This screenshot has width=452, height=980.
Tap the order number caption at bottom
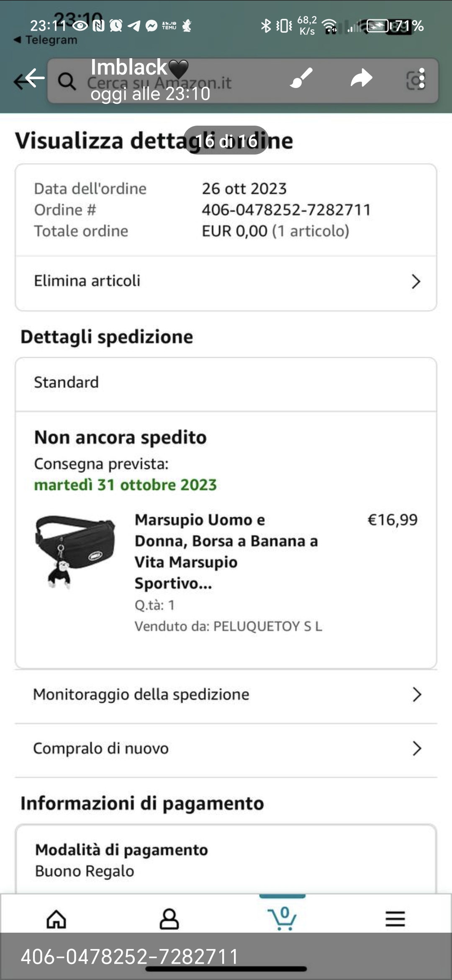coord(130,957)
